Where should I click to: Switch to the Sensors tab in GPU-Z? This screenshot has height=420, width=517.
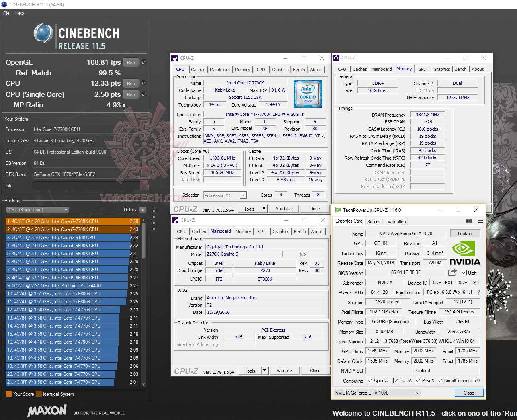(x=375, y=221)
